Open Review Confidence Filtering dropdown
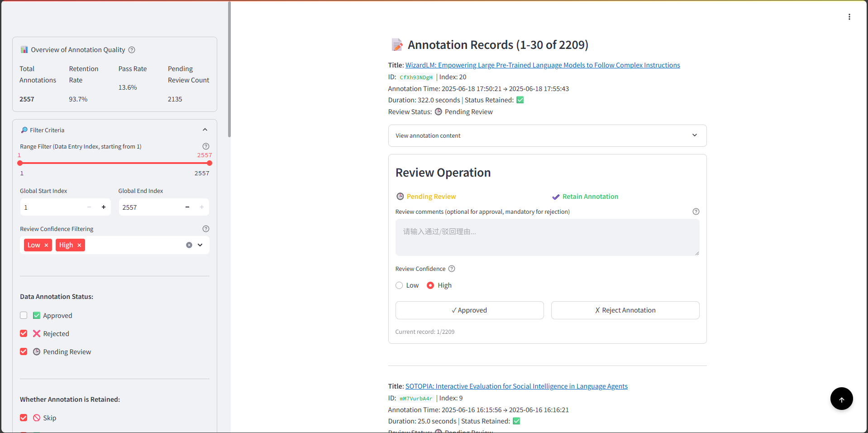 click(x=200, y=245)
